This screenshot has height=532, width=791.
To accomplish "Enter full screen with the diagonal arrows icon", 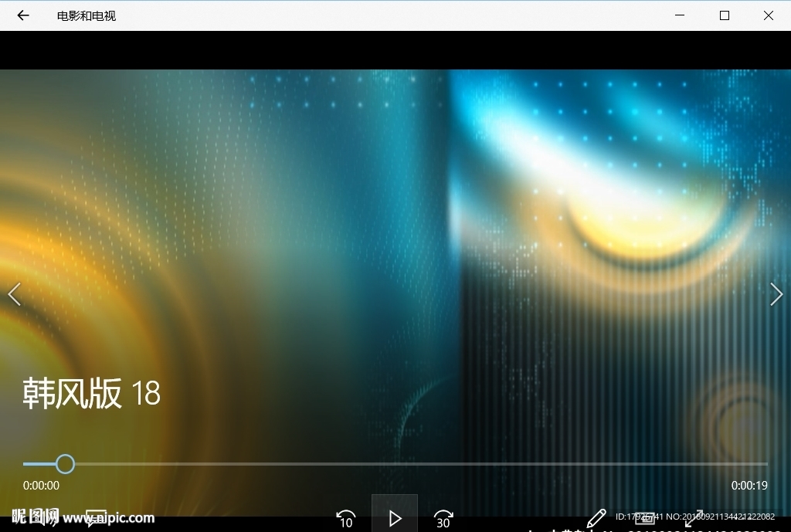I will [x=694, y=518].
